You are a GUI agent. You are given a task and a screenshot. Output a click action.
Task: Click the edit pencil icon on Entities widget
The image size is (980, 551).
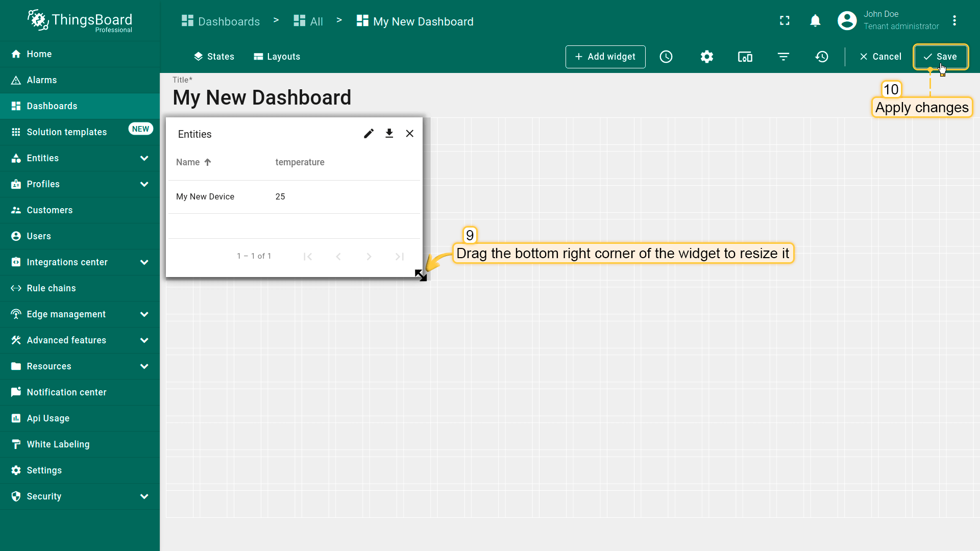(x=369, y=134)
